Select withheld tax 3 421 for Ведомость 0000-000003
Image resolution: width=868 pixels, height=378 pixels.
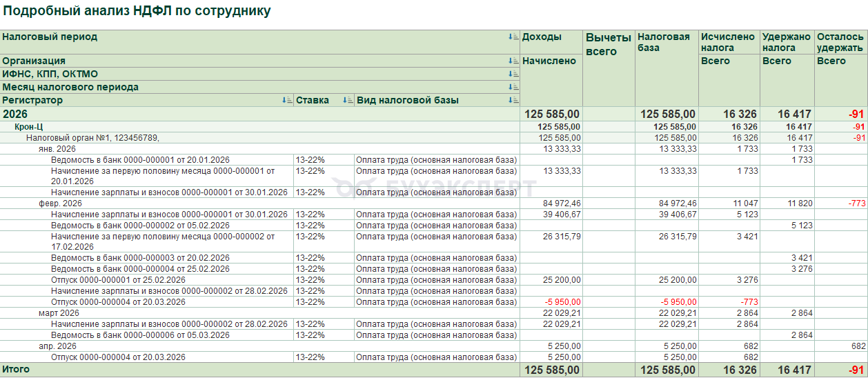click(802, 258)
